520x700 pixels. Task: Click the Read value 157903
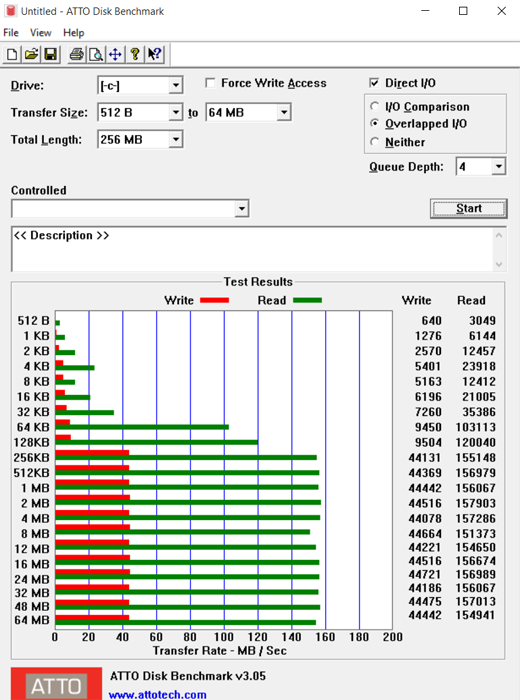pos(475,503)
